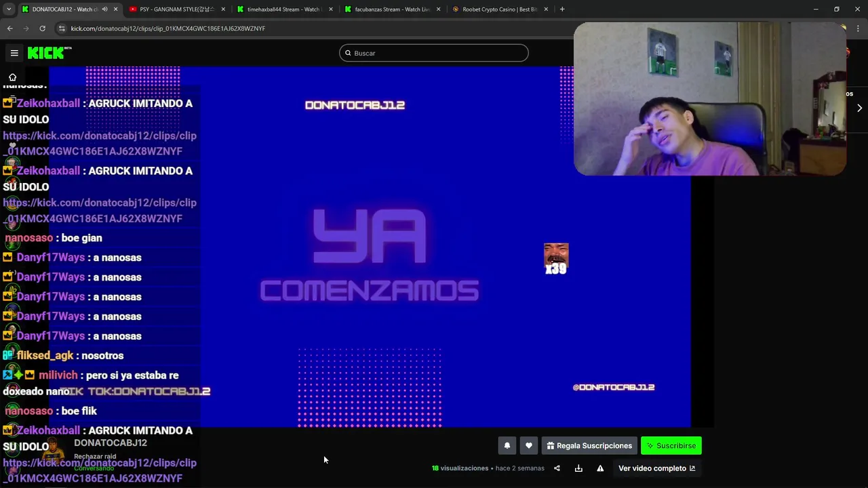Report the clip via warning triangle icon
Screen dimensions: 868x488
point(600,468)
